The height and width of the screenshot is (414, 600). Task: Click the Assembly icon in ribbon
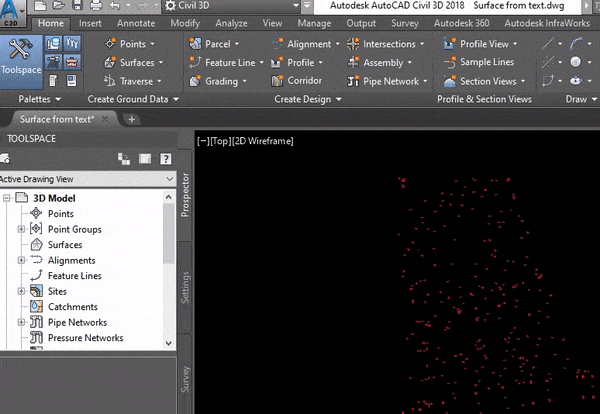pyautogui.click(x=353, y=62)
